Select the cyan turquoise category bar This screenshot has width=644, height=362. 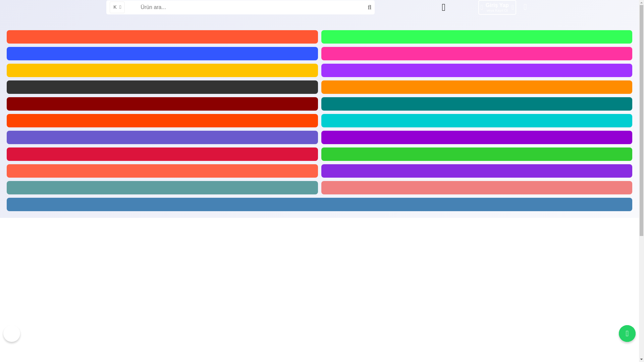476,121
